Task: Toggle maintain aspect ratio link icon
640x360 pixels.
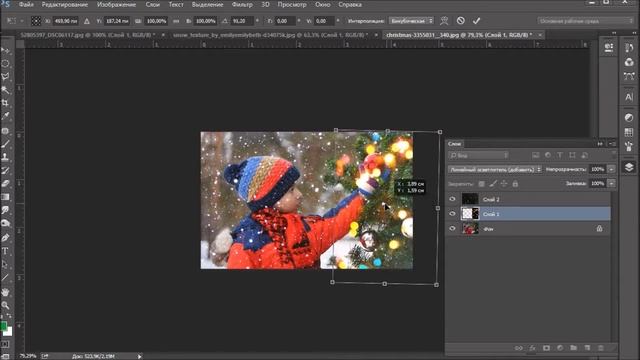Action: point(176,21)
